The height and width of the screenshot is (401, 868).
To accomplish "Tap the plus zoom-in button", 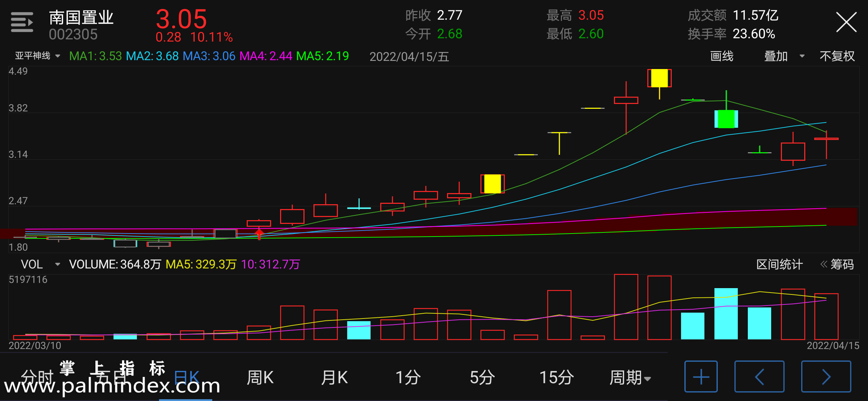I will click(701, 376).
